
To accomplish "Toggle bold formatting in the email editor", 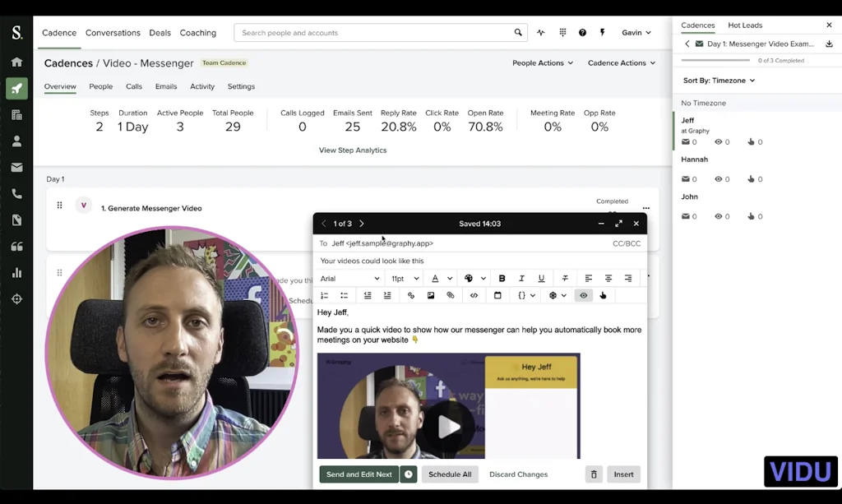I will click(502, 278).
